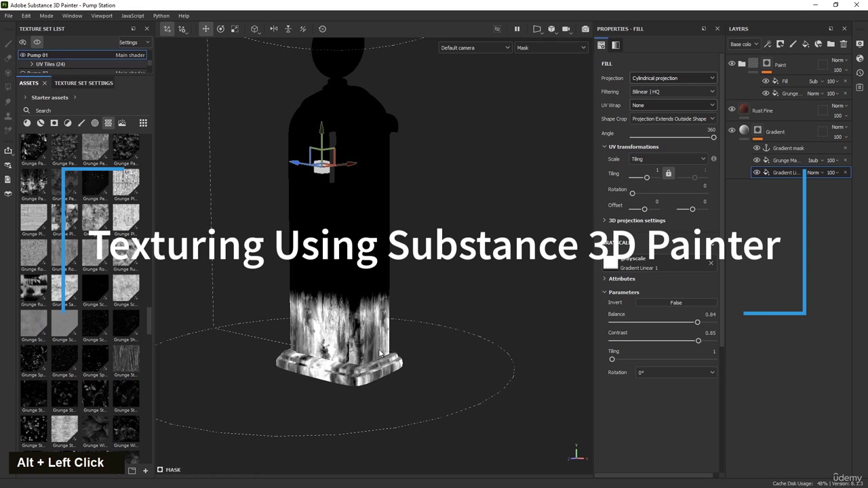868x488 pixels.
Task: Open the Filtering dropdown
Action: coord(673,91)
